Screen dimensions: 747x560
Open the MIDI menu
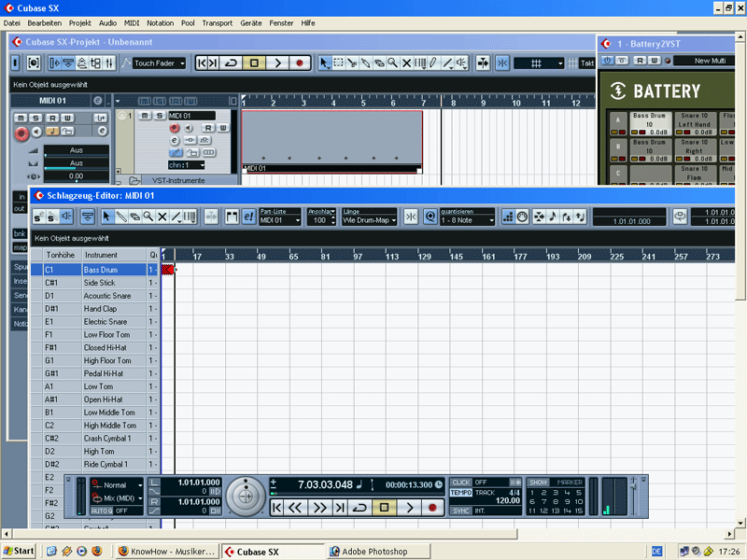tap(132, 22)
